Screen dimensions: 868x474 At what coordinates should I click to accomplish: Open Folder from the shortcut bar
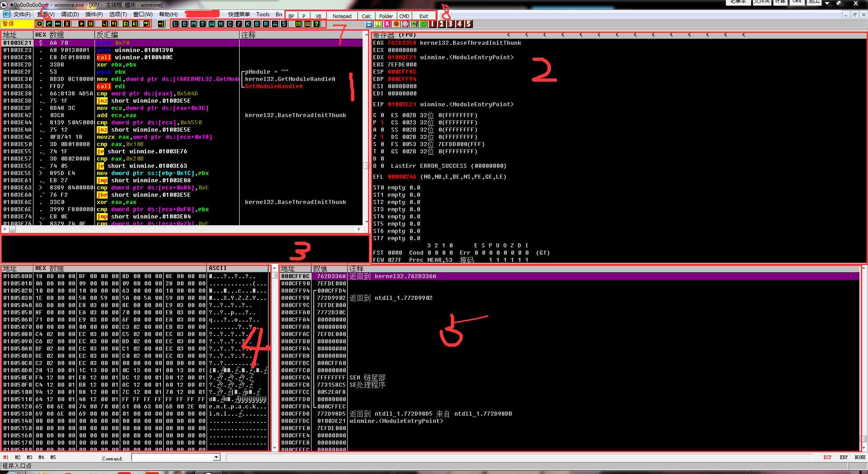coord(386,16)
